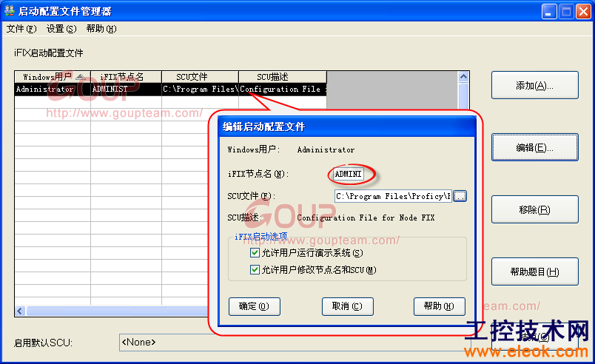Open the 启用默认SCU combo box
The image size is (595, 364).
[x=296, y=343]
